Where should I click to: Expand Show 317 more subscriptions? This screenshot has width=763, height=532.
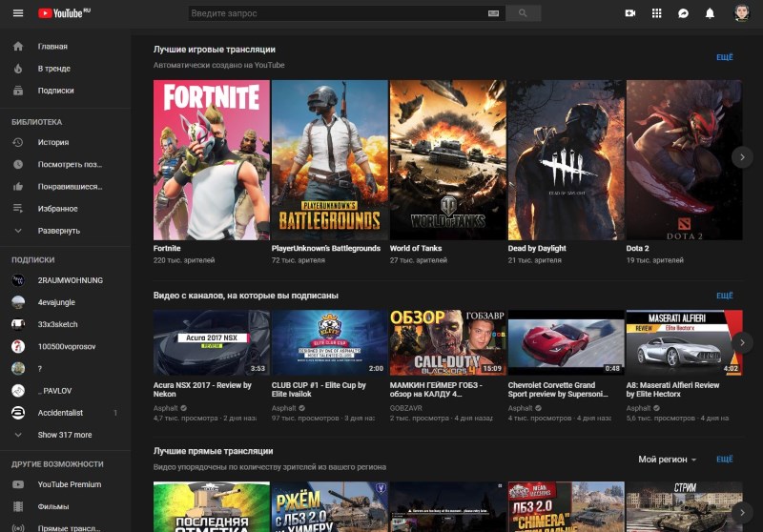pyautogui.click(x=64, y=435)
